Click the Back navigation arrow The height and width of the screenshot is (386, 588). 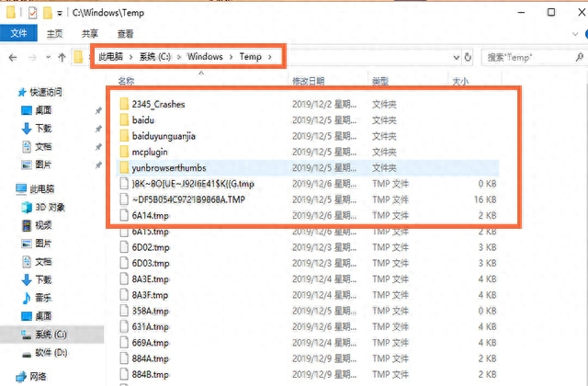pos(13,57)
